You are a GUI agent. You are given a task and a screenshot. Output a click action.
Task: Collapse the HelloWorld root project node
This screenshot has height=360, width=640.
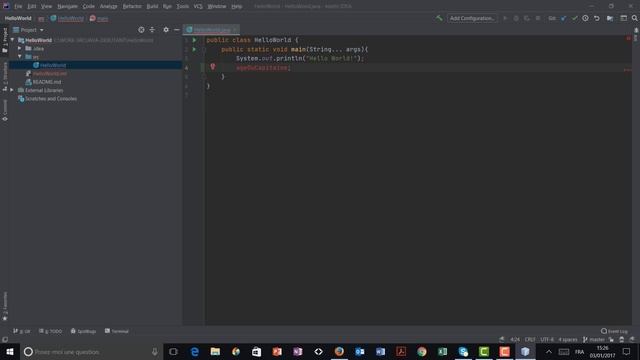[13, 40]
